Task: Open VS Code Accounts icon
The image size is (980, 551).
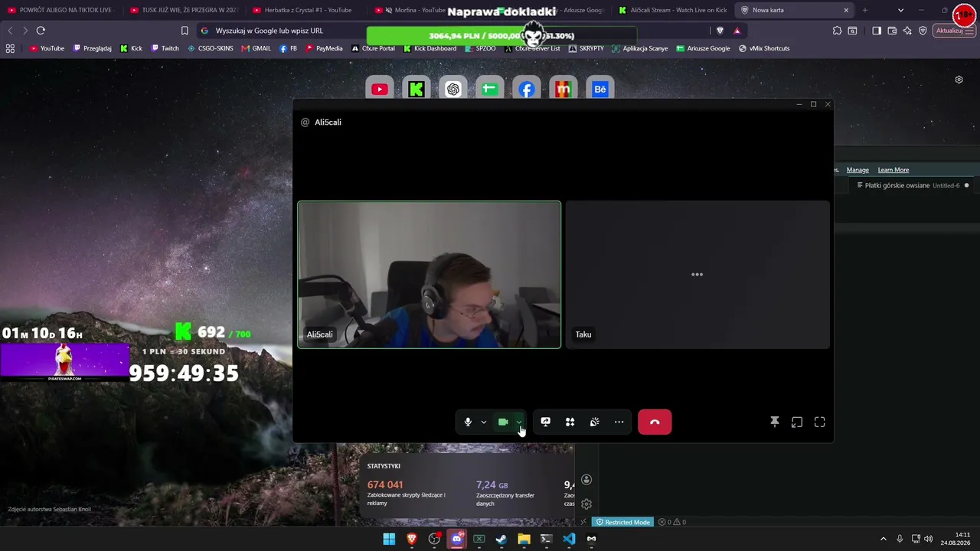Action: pos(586,480)
